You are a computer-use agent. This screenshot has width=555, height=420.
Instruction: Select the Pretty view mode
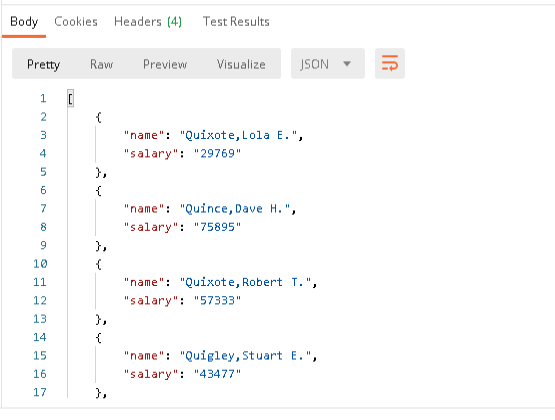click(x=44, y=64)
